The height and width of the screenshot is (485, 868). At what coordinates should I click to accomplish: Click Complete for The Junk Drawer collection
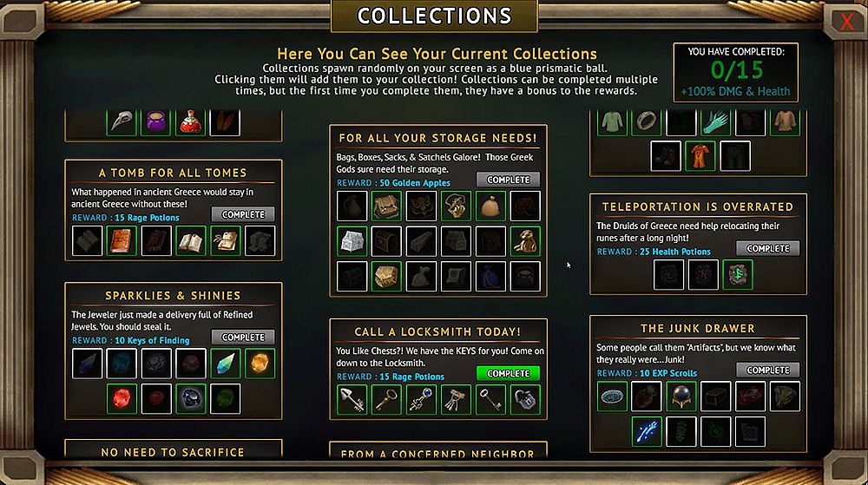[768, 370]
